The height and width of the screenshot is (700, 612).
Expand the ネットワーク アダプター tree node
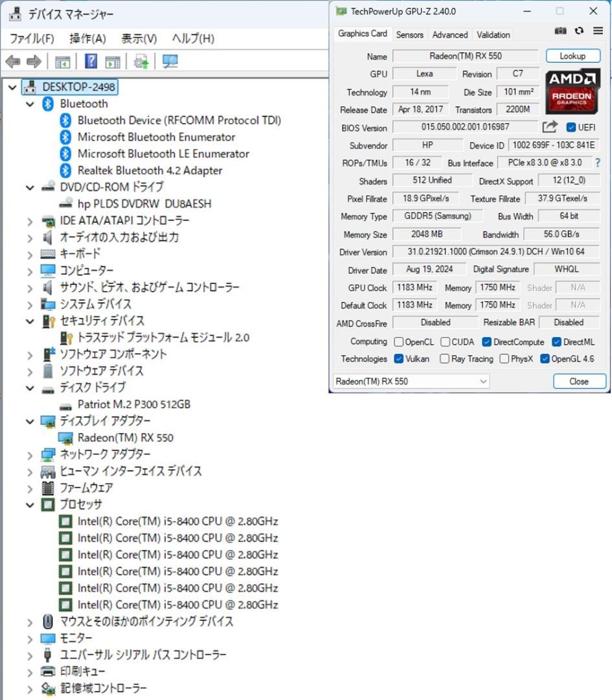[29, 454]
